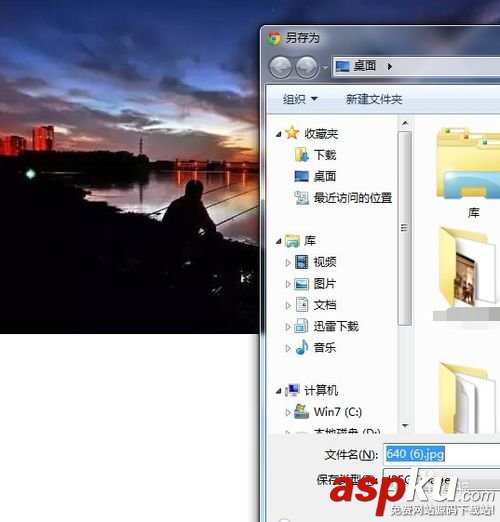
Task: Select the 下载 folder icon in favorites
Action: [x=301, y=155]
